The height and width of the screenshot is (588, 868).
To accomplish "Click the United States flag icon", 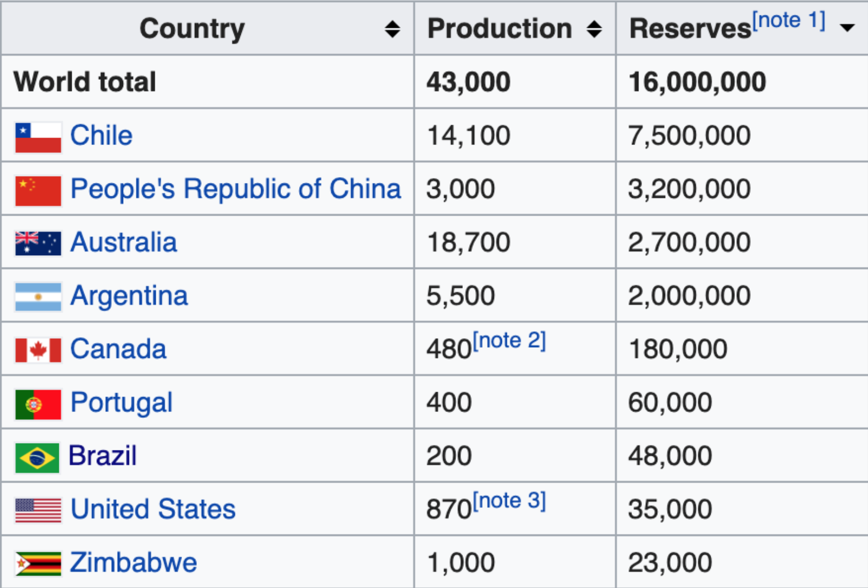I will tap(38, 510).
